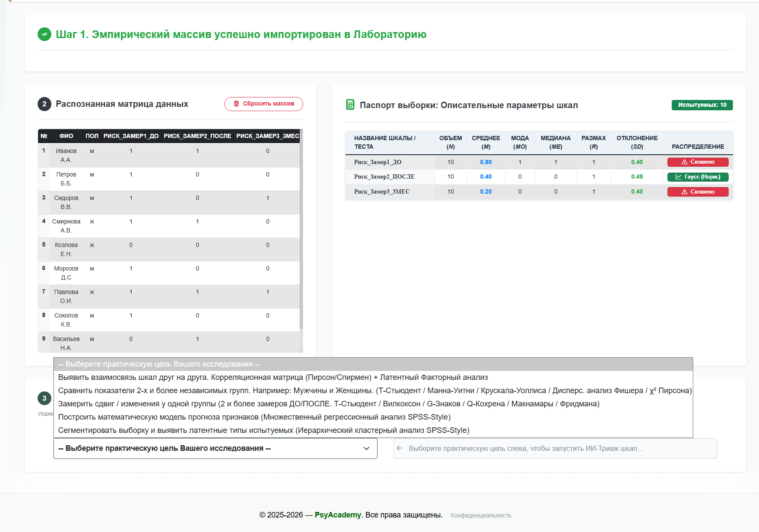The width and height of the screenshot is (759, 532).
Task: Click warning icon in Риск_Замер3_3МЕС badge
Action: [685, 192]
